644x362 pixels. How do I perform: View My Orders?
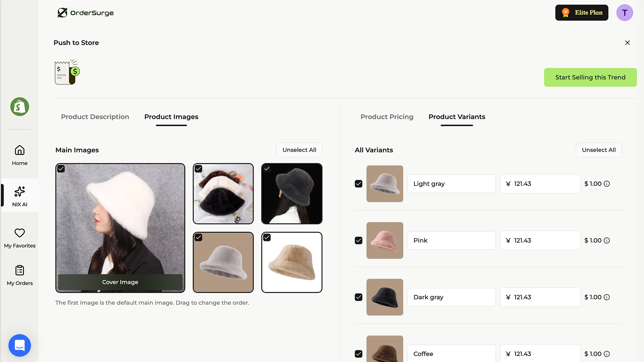tap(19, 275)
